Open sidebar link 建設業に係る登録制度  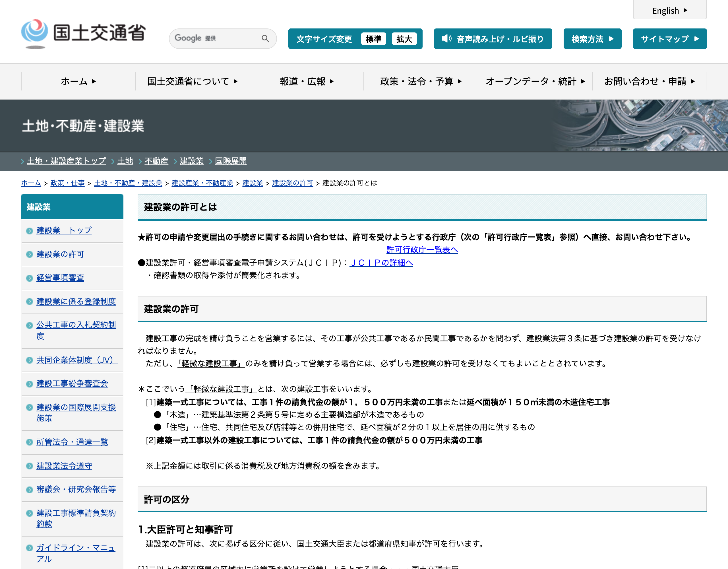pos(76,302)
